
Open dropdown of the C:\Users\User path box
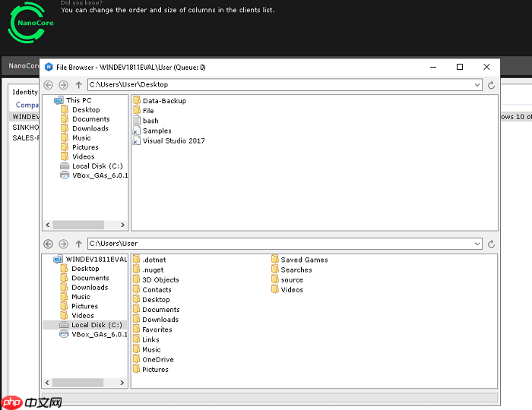[477, 244]
